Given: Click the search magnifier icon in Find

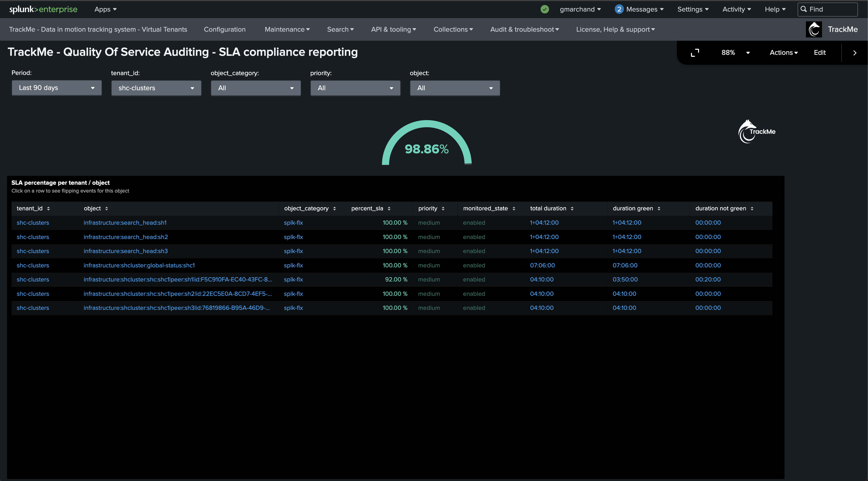Looking at the screenshot, I should [804, 9].
